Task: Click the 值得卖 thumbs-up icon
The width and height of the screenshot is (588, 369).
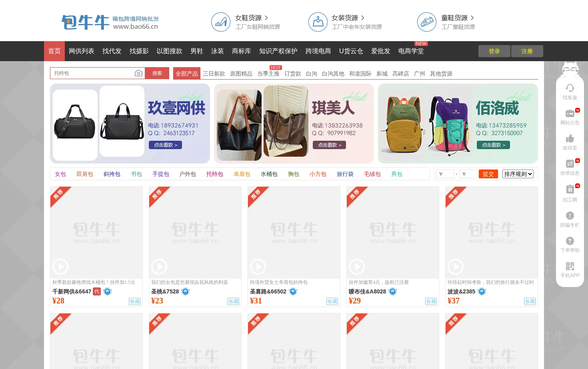Action: [x=570, y=138]
